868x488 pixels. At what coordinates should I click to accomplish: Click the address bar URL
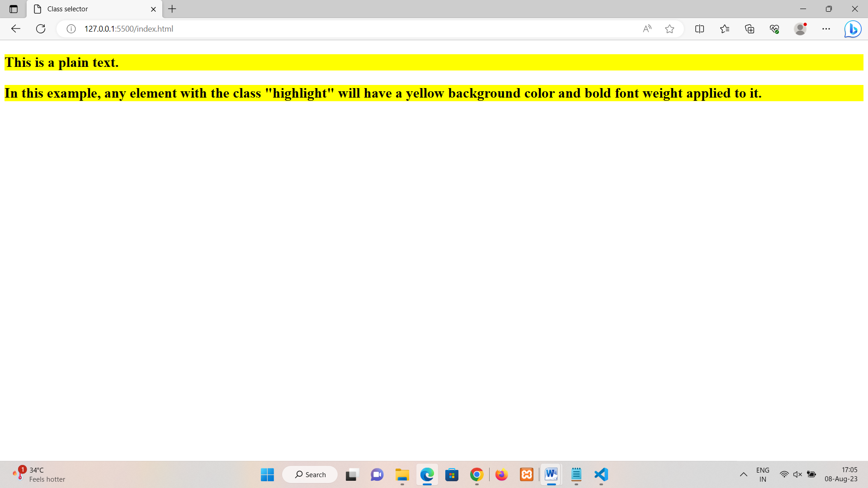pos(129,29)
